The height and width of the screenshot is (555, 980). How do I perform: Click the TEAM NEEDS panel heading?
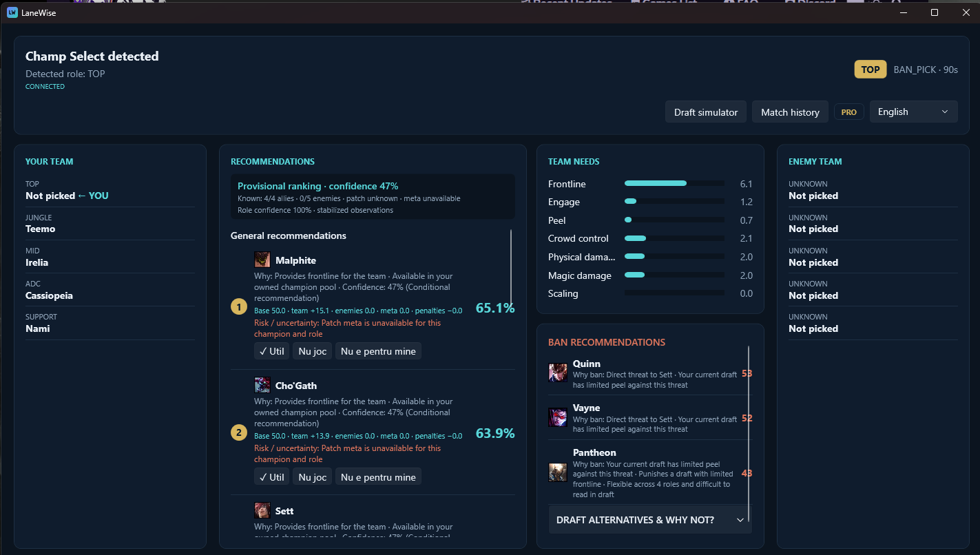(x=574, y=162)
